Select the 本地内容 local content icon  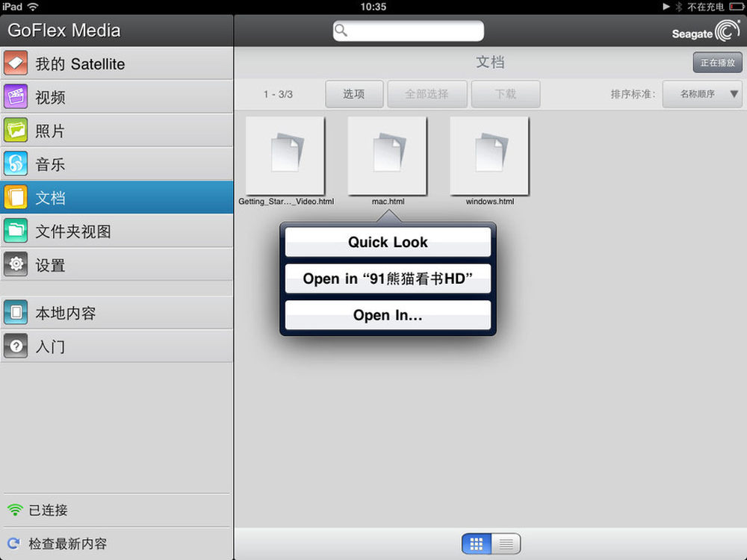(16, 313)
